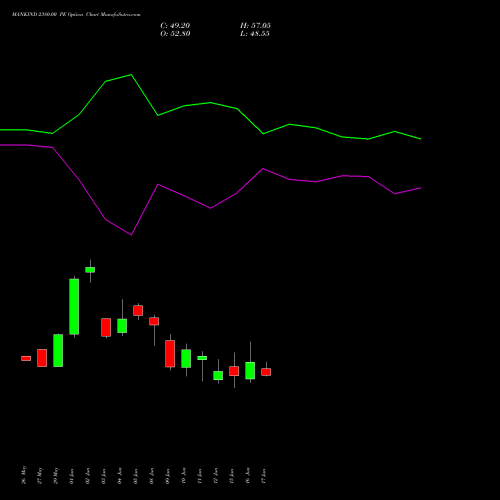Viewport: 500px width, 500px height.
Task: Select the close value C: 49.20
Action: click(x=175, y=26)
